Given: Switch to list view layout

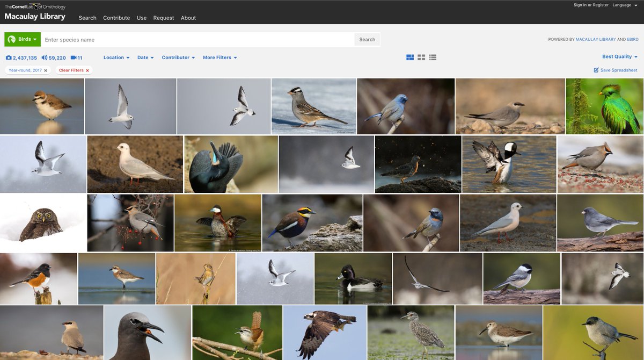Looking at the screenshot, I should click(433, 56).
